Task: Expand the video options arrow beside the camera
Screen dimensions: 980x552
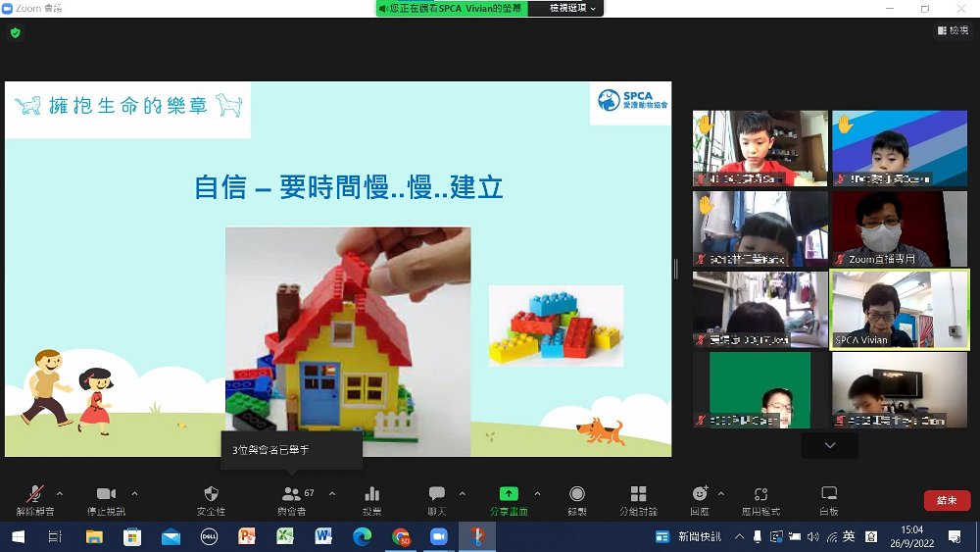Action: tap(134, 493)
